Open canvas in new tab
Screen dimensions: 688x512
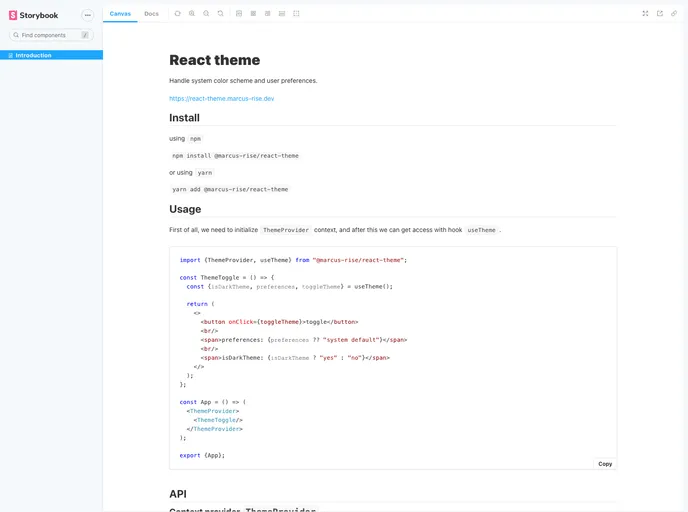[x=660, y=14]
